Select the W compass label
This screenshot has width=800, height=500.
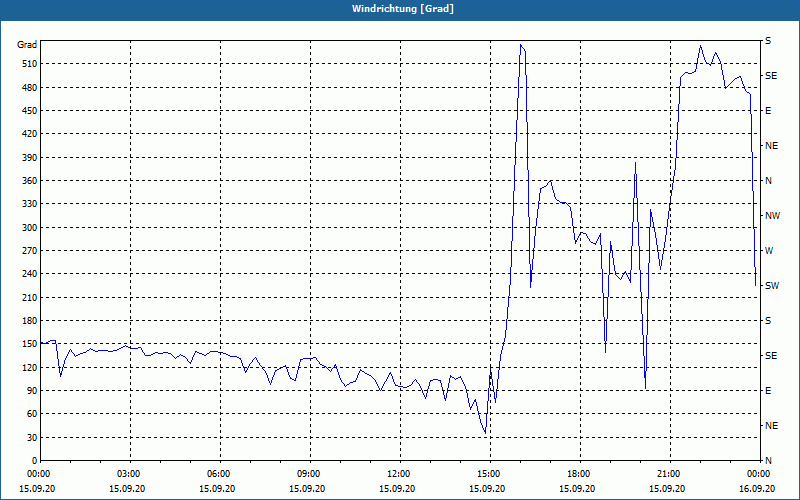pyautogui.click(x=769, y=251)
